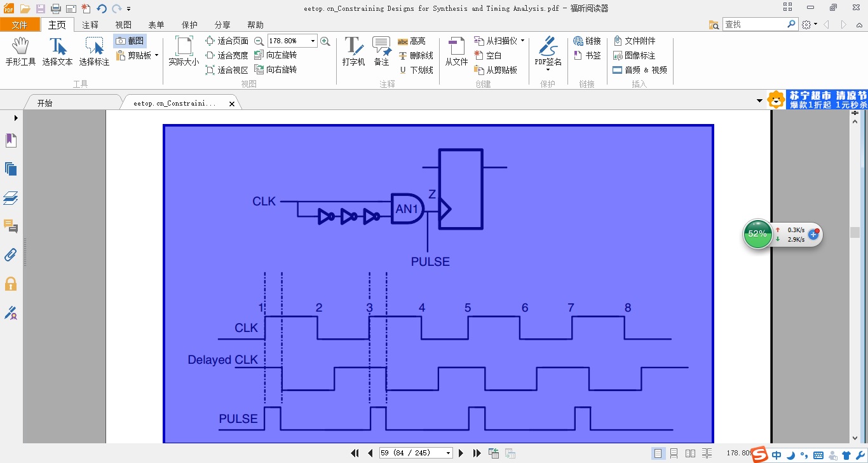Open the PDF Sign tool (PDF签名)

[x=548, y=53]
